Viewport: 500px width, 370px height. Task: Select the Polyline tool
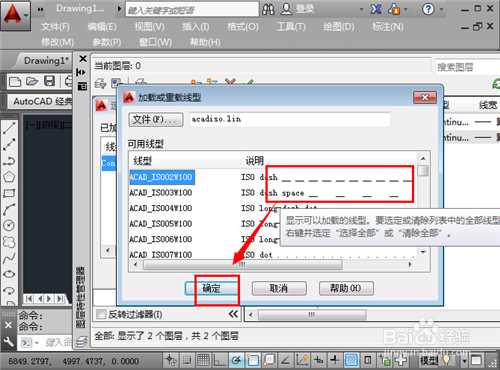pyautogui.click(x=9, y=161)
